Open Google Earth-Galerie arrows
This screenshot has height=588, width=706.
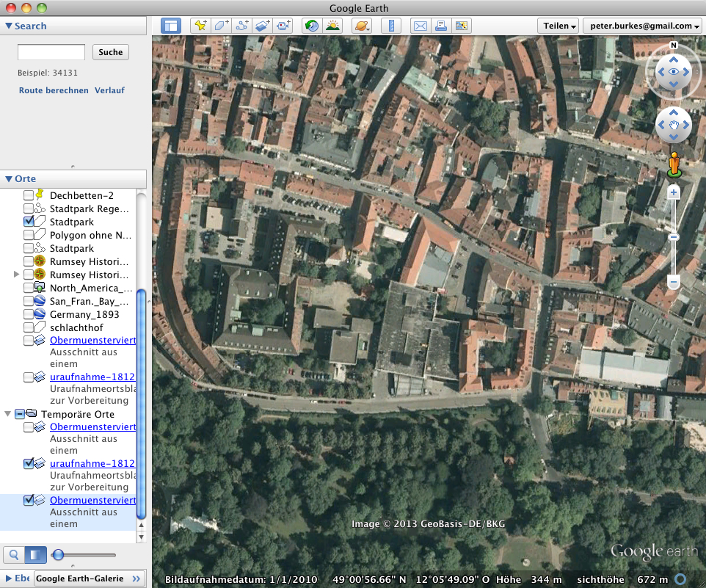click(x=137, y=578)
